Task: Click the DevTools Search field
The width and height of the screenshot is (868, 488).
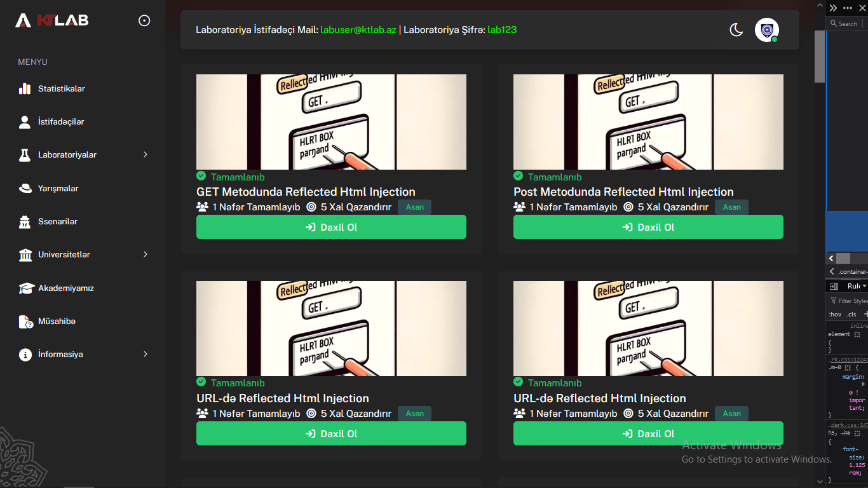Action: tap(848, 24)
